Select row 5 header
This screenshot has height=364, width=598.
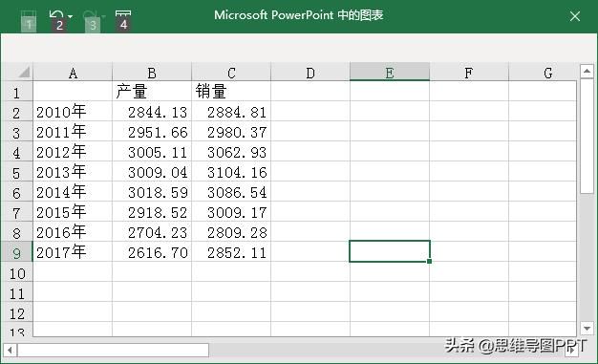click(x=17, y=172)
